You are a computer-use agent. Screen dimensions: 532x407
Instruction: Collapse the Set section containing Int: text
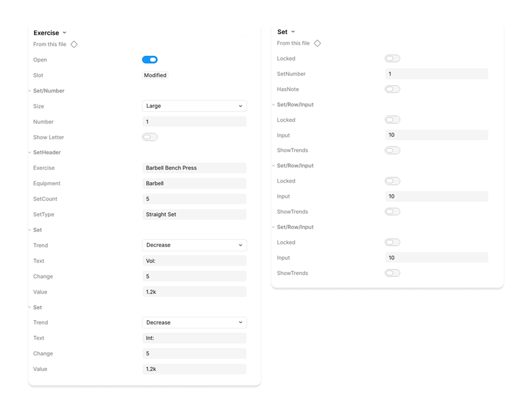point(30,307)
